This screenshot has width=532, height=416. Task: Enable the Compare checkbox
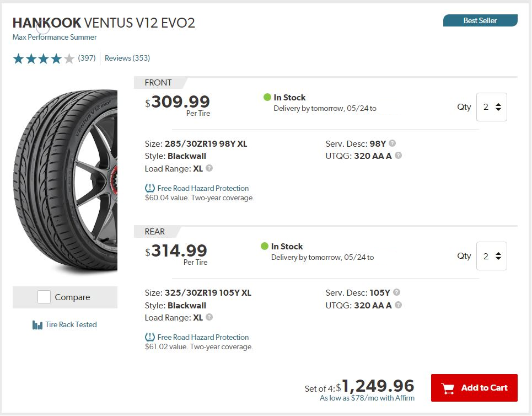coord(44,297)
